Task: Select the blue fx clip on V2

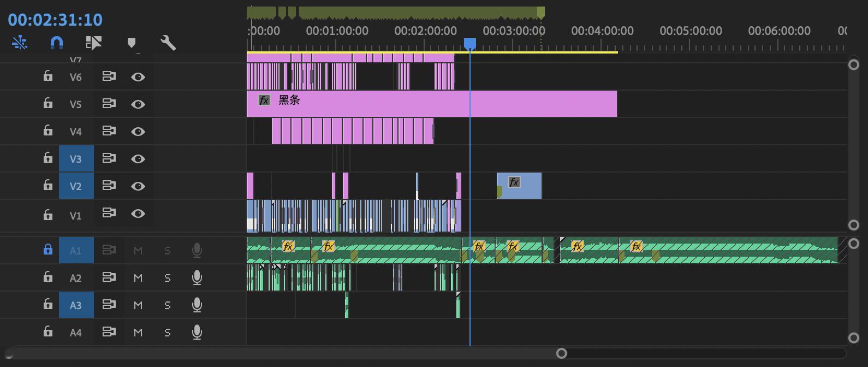Action: 519,186
